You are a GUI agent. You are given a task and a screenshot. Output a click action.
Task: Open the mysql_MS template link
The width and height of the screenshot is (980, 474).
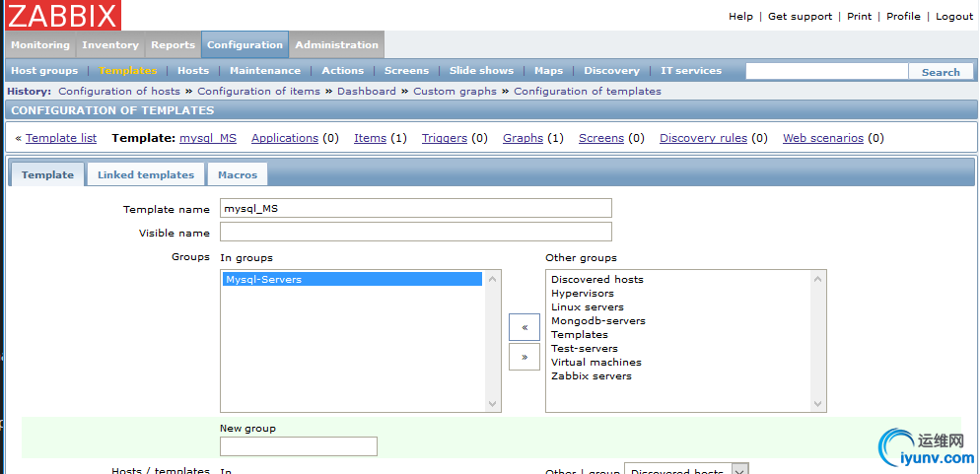tap(208, 138)
